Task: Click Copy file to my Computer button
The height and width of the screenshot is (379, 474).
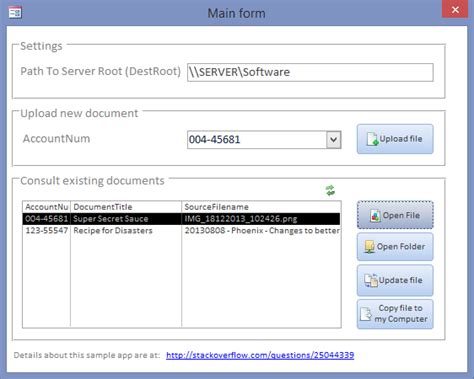Action: click(395, 314)
